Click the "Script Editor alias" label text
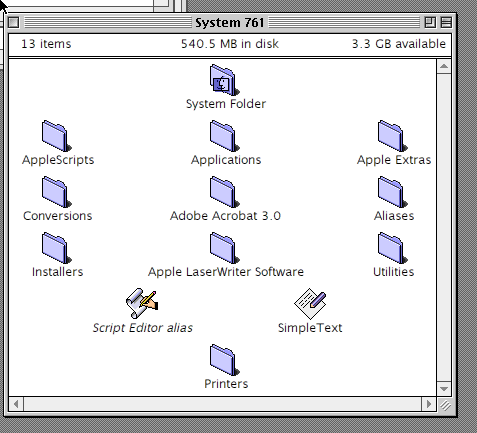Image resolution: width=477 pixels, height=433 pixels. pyautogui.click(x=142, y=328)
